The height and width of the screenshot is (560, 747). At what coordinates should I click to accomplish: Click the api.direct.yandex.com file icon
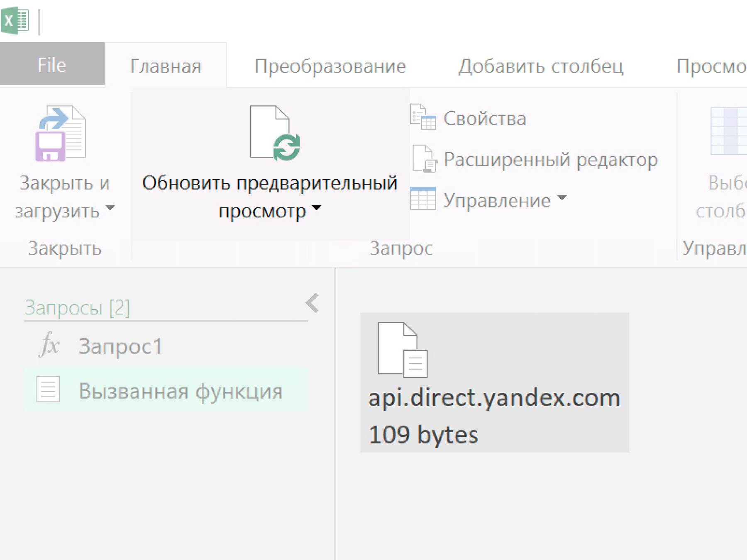pyautogui.click(x=403, y=350)
